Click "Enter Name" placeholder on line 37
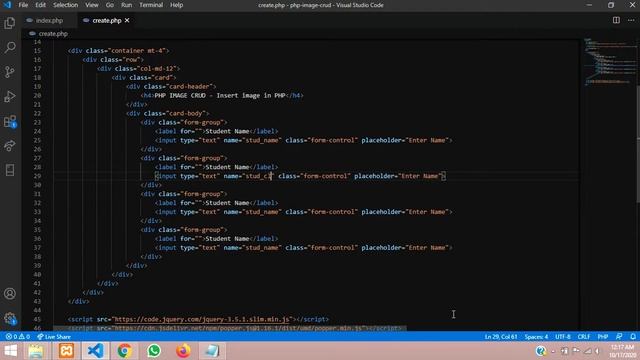The image size is (640, 360). point(427,247)
